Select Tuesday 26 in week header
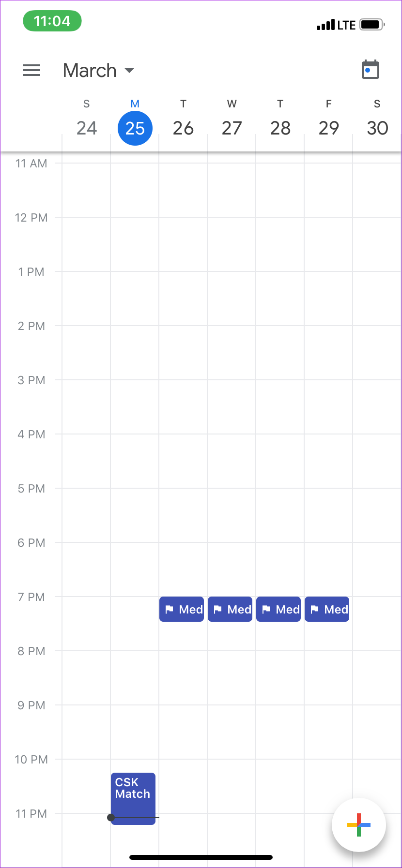Screen dimensions: 402x868 pyautogui.click(x=184, y=128)
